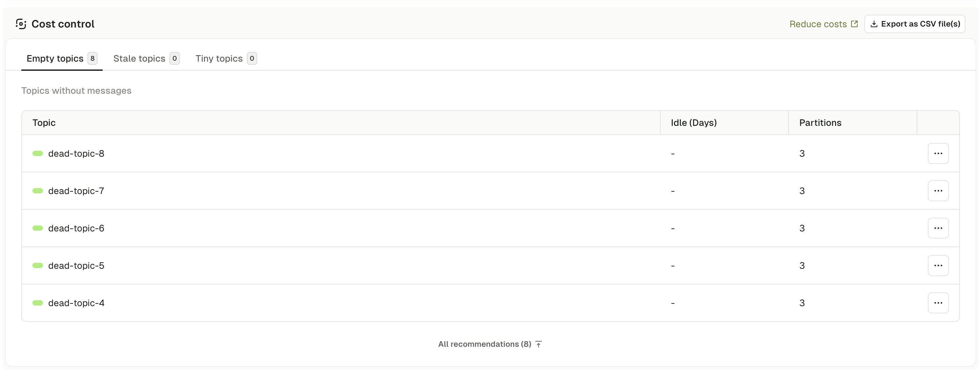Toggle the status indicator for dead-topic-7

pyautogui.click(x=38, y=190)
